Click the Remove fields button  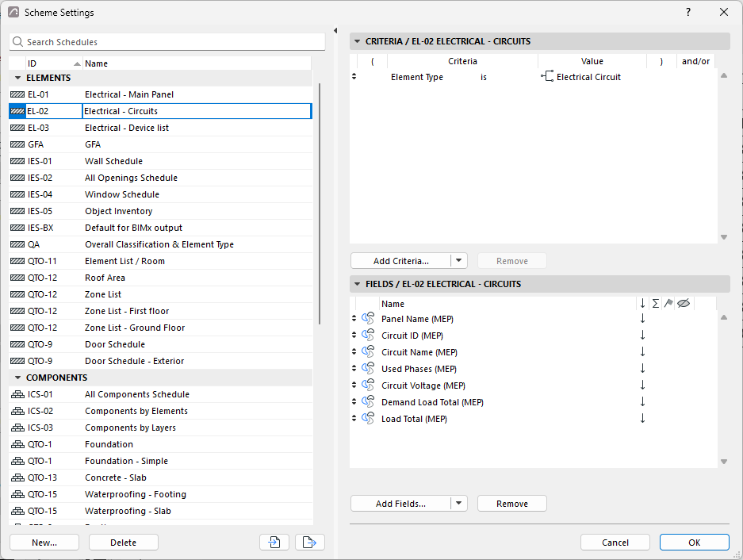[x=511, y=503]
